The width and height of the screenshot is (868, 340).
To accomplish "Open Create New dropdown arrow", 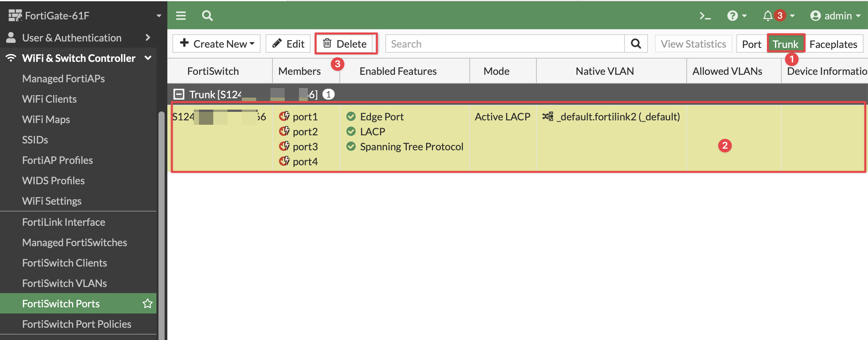I will [x=252, y=44].
